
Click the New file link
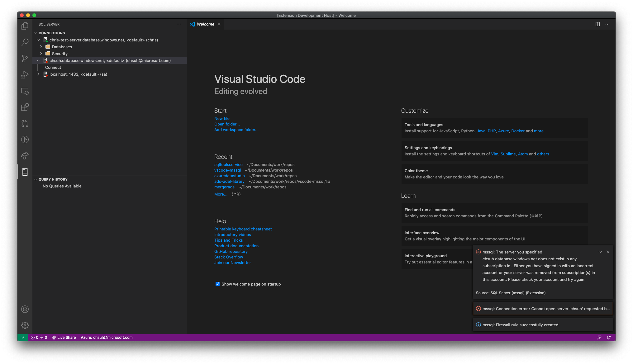pyautogui.click(x=221, y=118)
